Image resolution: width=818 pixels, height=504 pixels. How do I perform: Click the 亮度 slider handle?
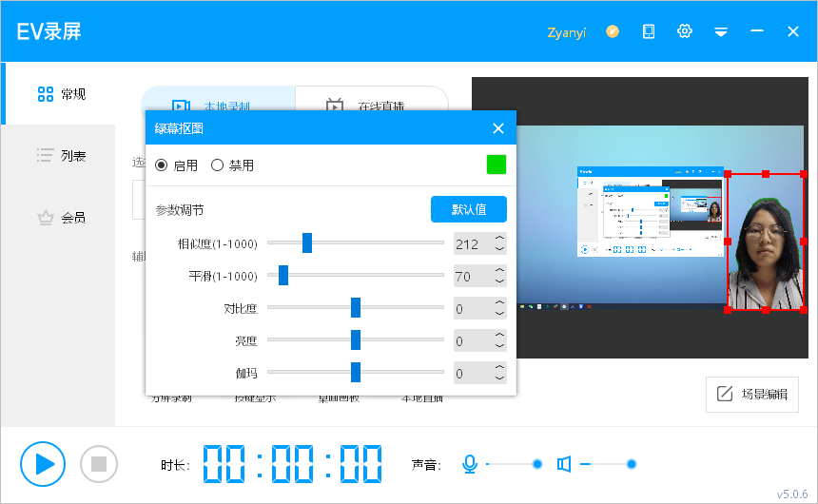356,340
